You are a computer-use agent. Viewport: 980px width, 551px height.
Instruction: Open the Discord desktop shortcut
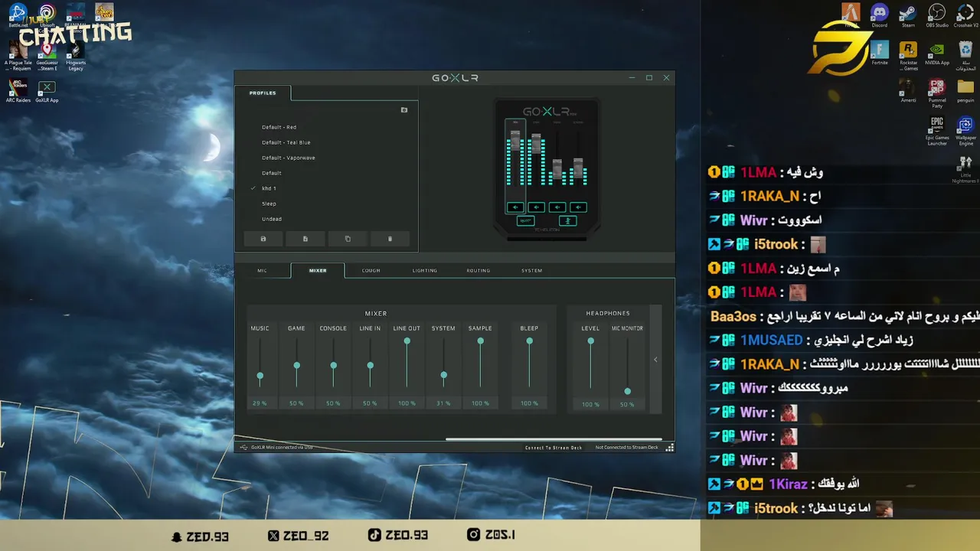point(880,16)
